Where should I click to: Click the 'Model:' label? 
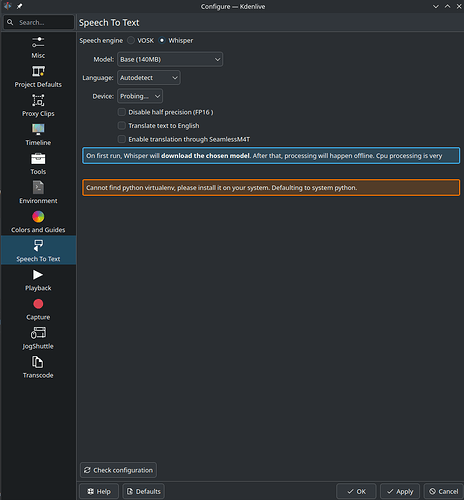click(104, 59)
